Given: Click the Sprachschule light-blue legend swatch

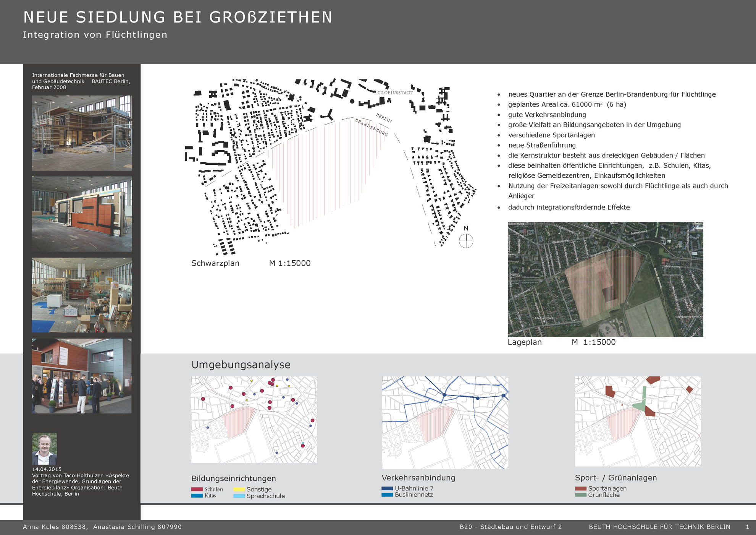Looking at the screenshot, I should click(239, 496).
